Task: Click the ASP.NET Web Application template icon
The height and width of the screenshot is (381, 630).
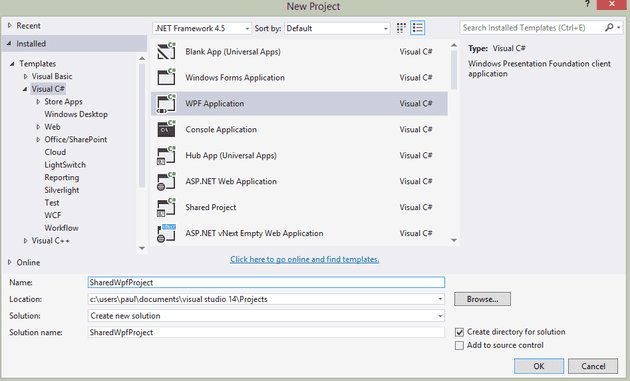Action: pos(166,181)
